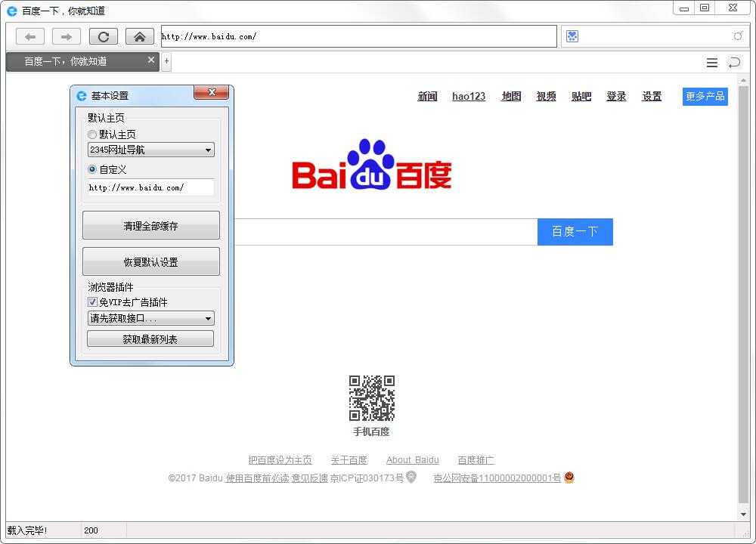Screen dimensions: 756x544
Task: Click the 把百度设为主页 link
Action: (x=280, y=459)
